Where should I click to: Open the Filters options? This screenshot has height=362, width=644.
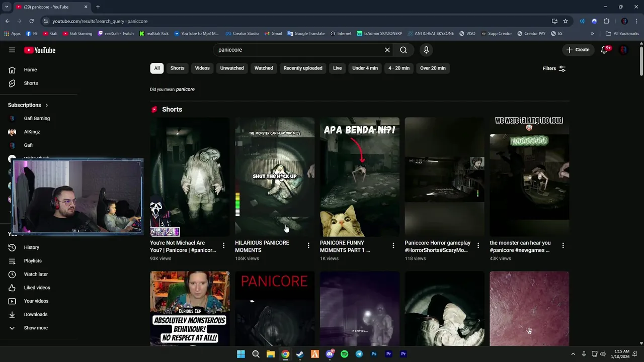click(554, 68)
